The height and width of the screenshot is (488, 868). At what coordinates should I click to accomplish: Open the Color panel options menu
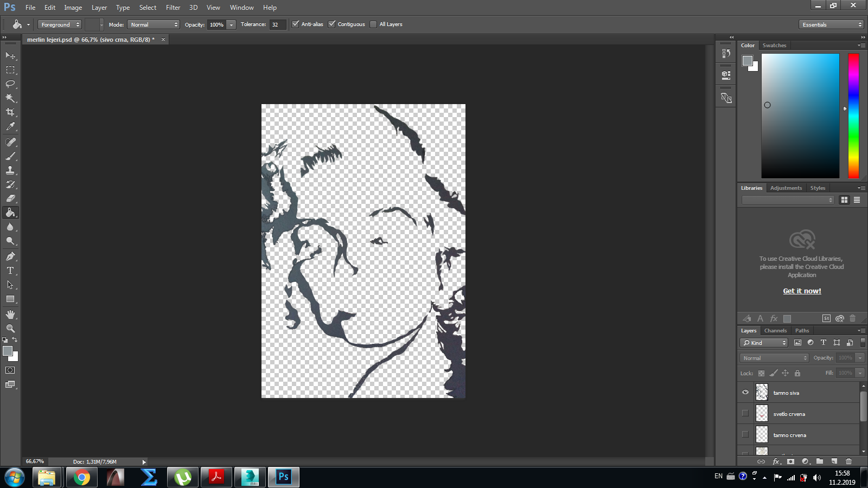[x=861, y=46]
